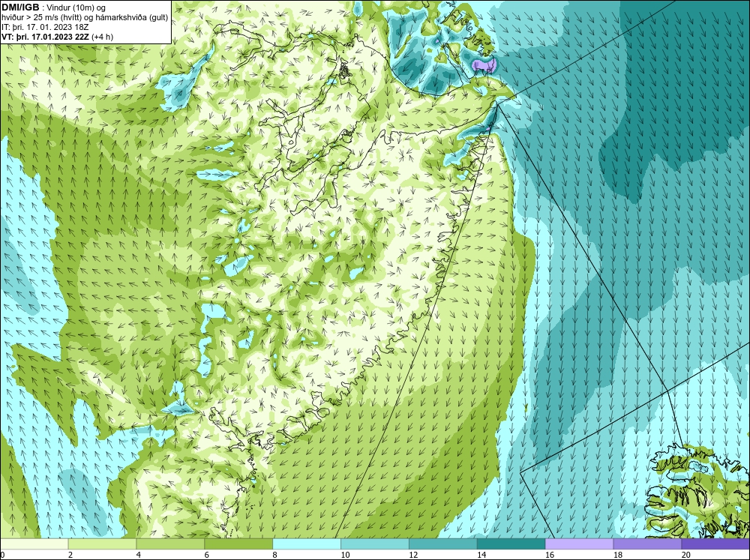The height and width of the screenshot is (560, 750).
Task: Click the 'hviður > 25 m/s (hvítt)' line
Action: click(41, 18)
